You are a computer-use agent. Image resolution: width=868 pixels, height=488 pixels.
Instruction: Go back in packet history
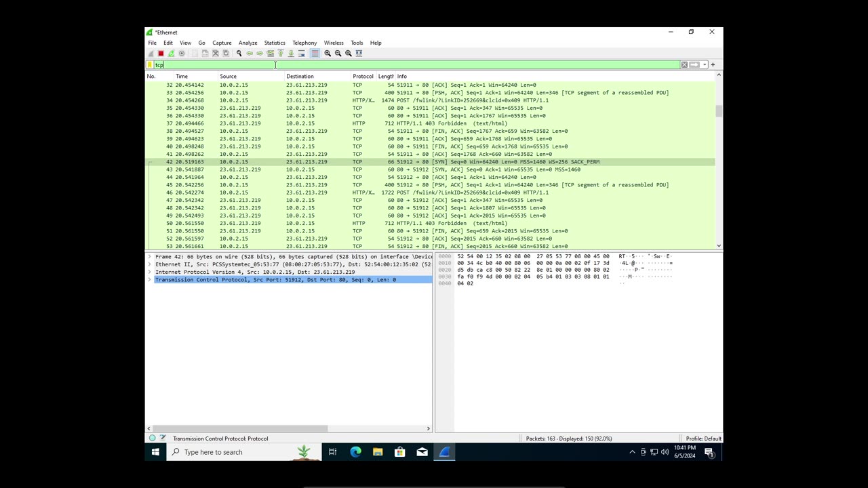(x=250, y=54)
